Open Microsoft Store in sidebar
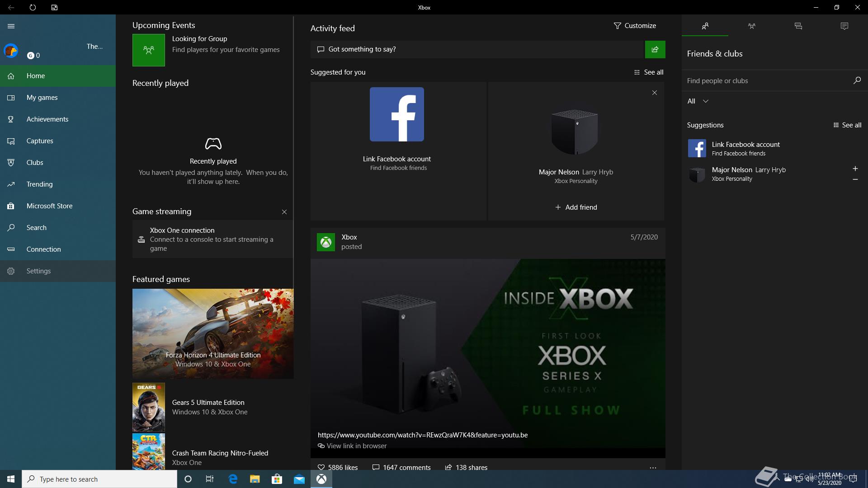 coord(58,206)
